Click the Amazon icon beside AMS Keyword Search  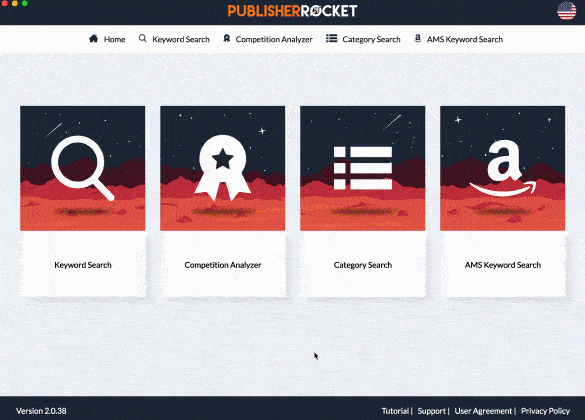[418, 38]
